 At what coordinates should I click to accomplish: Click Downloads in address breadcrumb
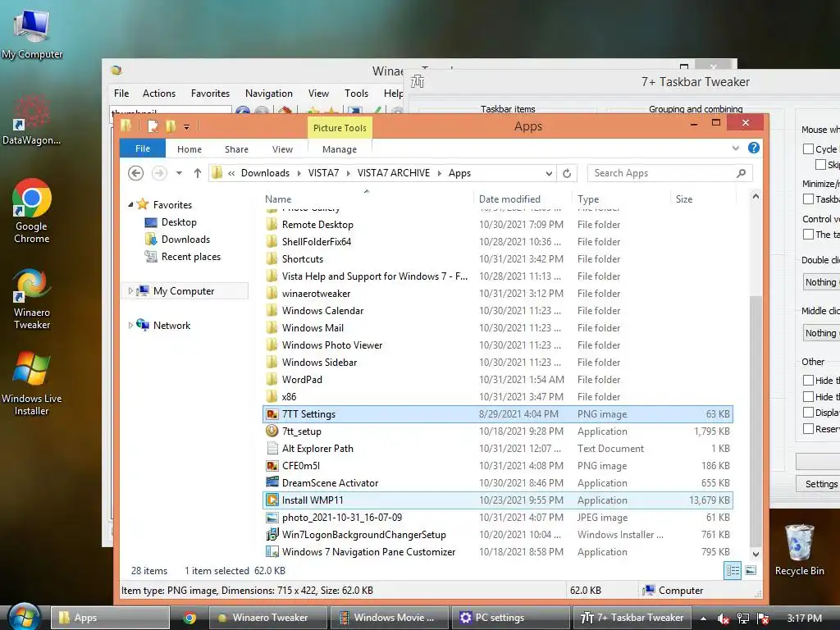(x=265, y=173)
